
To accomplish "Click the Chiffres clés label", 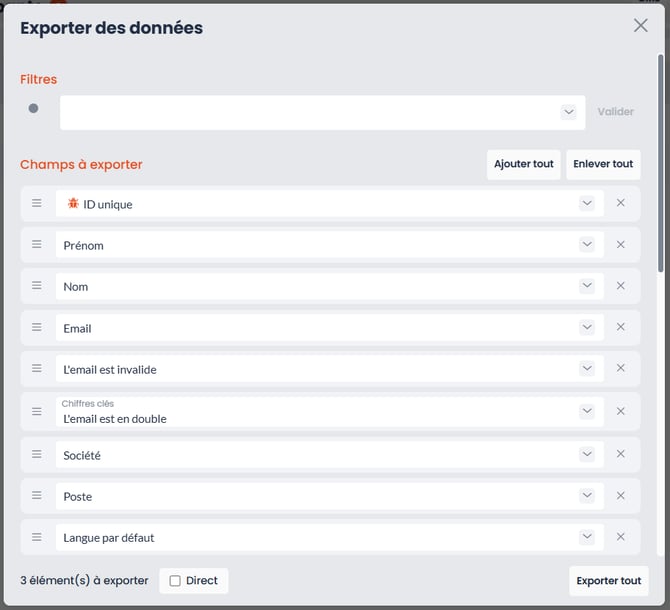I will pyautogui.click(x=88, y=404).
